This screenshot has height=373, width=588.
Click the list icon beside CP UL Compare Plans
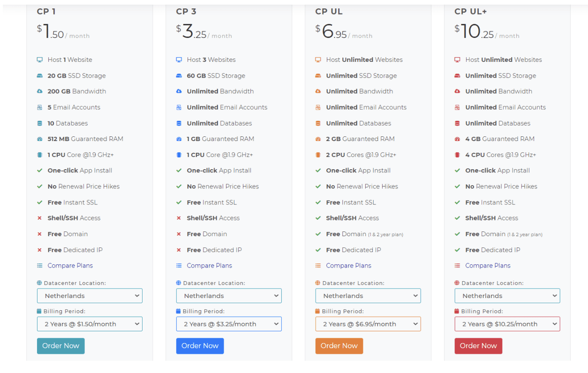click(x=318, y=266)
